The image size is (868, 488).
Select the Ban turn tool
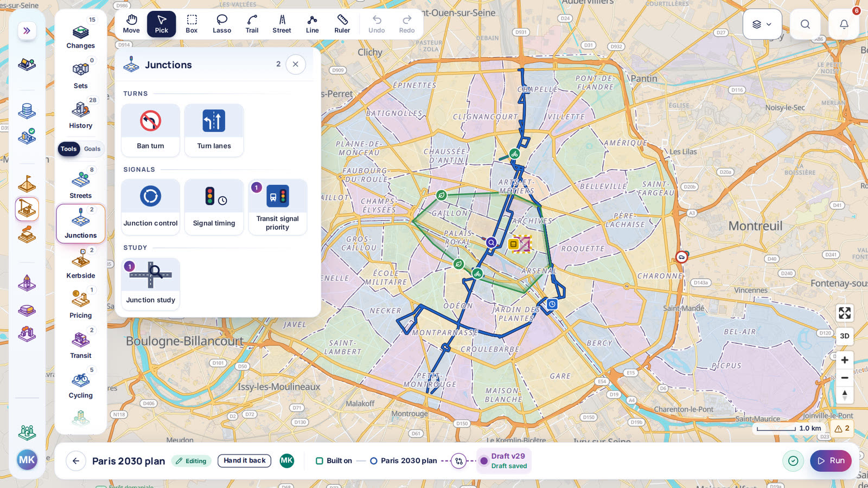click(150, 130)
